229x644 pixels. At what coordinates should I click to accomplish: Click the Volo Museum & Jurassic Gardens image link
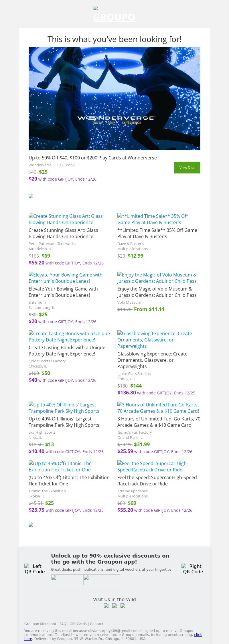[157, 278]
